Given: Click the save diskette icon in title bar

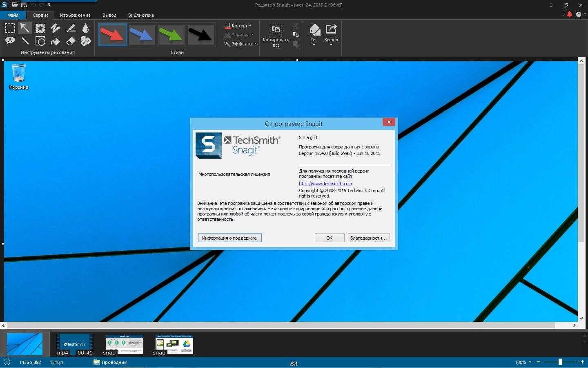Looking at the screenshot, I should 24,5.
